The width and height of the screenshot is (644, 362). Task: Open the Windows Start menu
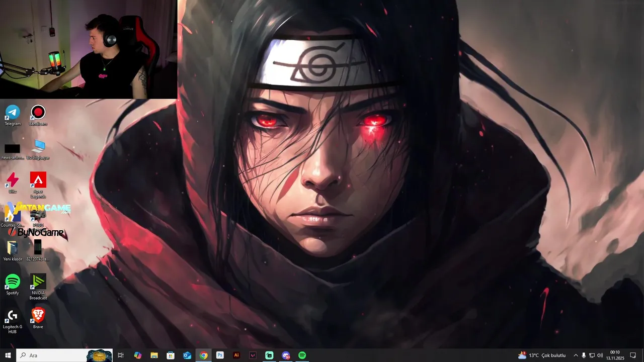pyautogui.click(x=8, y=355)
